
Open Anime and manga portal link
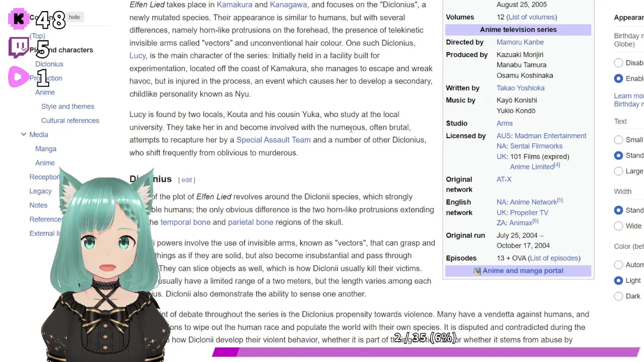click(523, 271)
